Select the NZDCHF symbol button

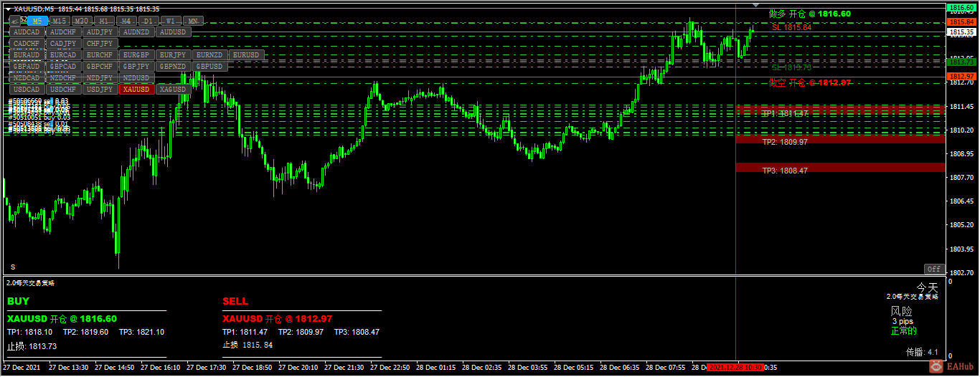(64, 78)
